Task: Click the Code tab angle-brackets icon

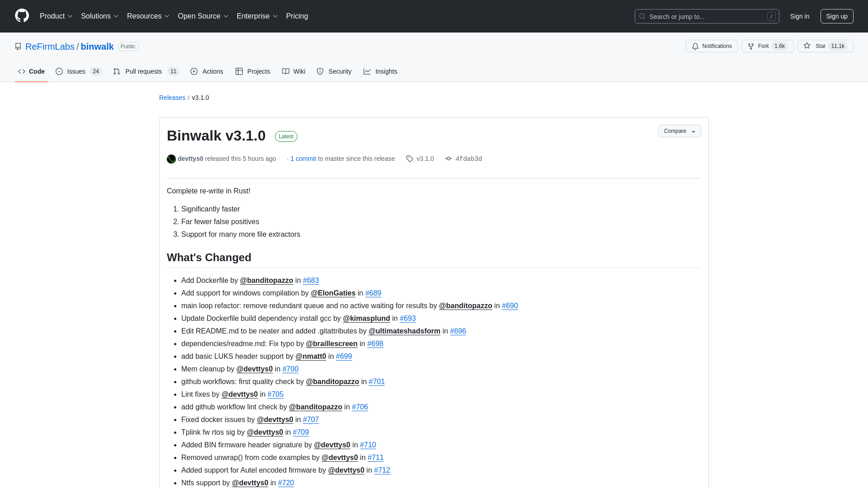Action: [22, 71]
